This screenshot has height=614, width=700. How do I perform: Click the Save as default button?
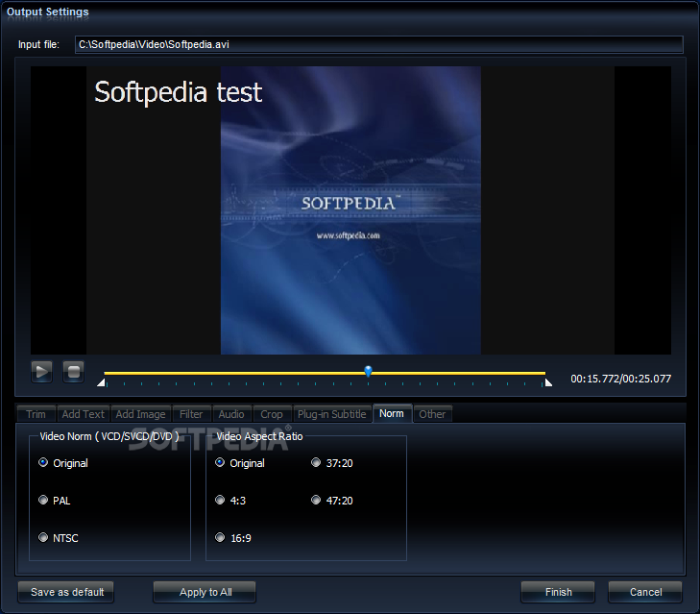pos(66,592)
